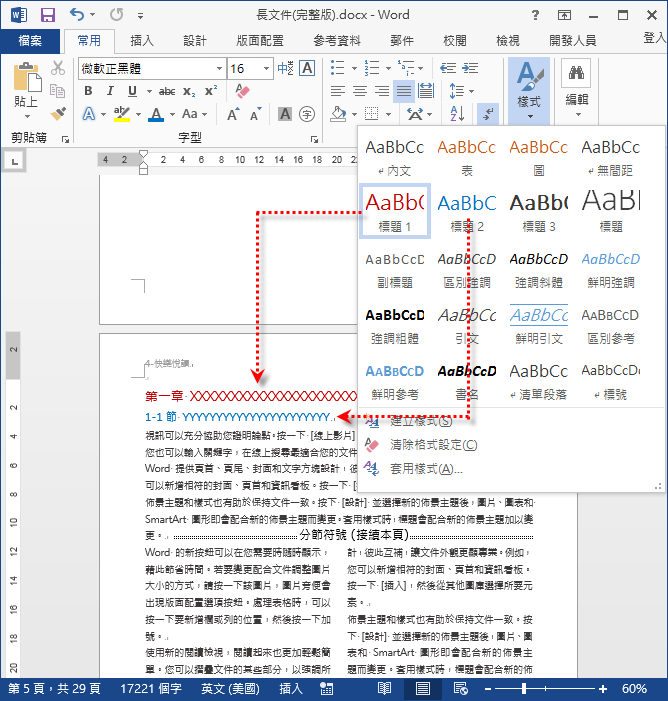Switch to Read Mode view
This screenshot has width=668, height=701.
[384, 688]
